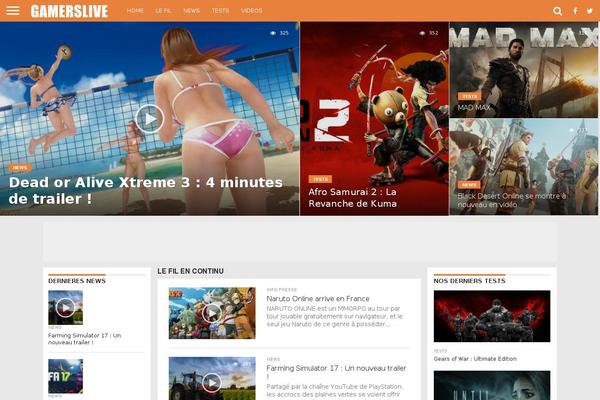
Task: Open Afro Samurai 2 La Revanche de Kuma
Action: [352, 198]
